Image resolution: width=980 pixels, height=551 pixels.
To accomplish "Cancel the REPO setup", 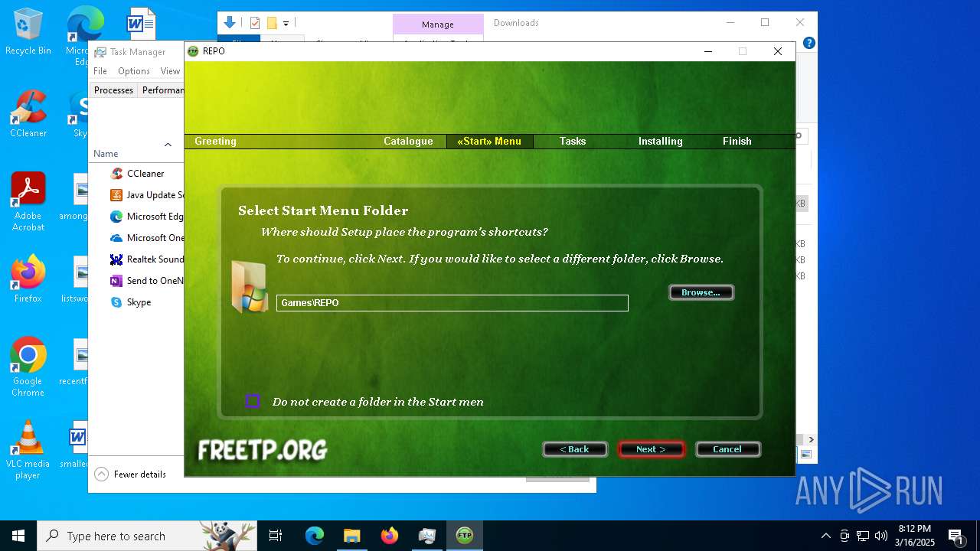I will pos(727,449).
